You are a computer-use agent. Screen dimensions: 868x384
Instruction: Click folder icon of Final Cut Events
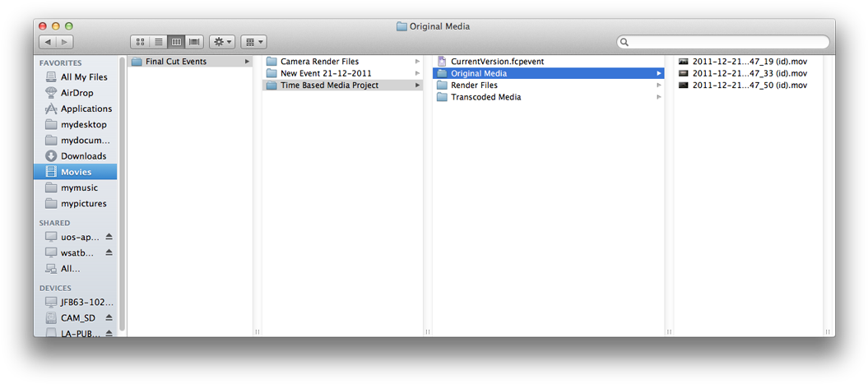(137, 62)
